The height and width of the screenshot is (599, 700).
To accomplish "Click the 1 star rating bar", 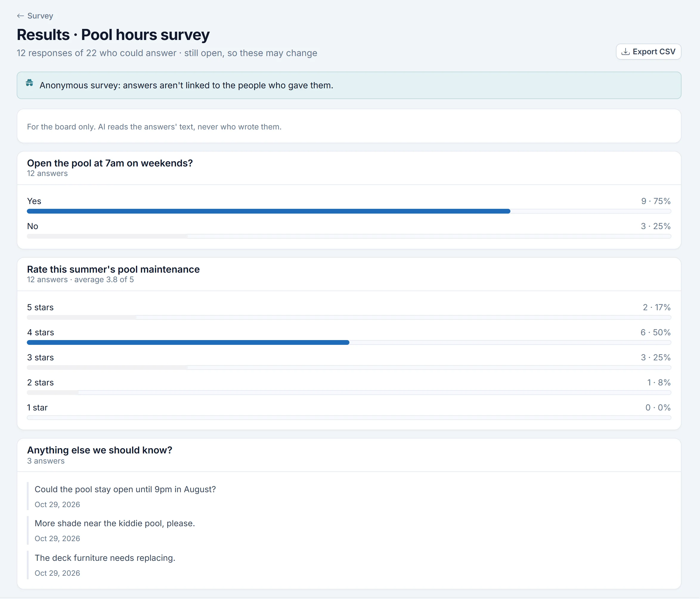I will (349, 417).
